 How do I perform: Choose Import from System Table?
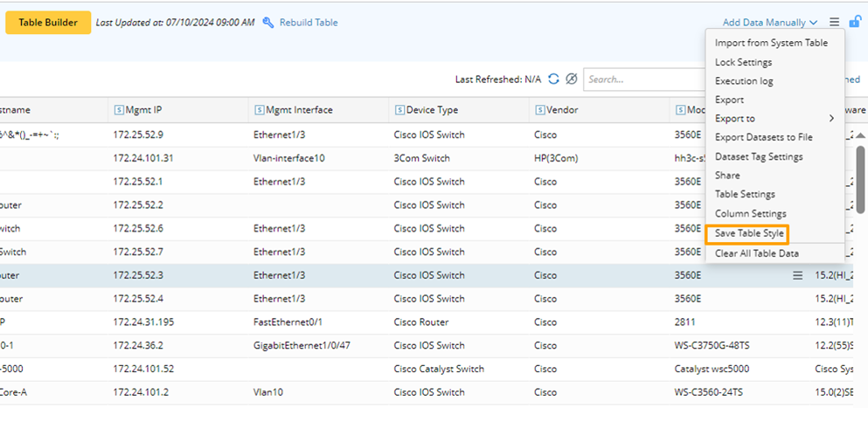pos(771,43)
